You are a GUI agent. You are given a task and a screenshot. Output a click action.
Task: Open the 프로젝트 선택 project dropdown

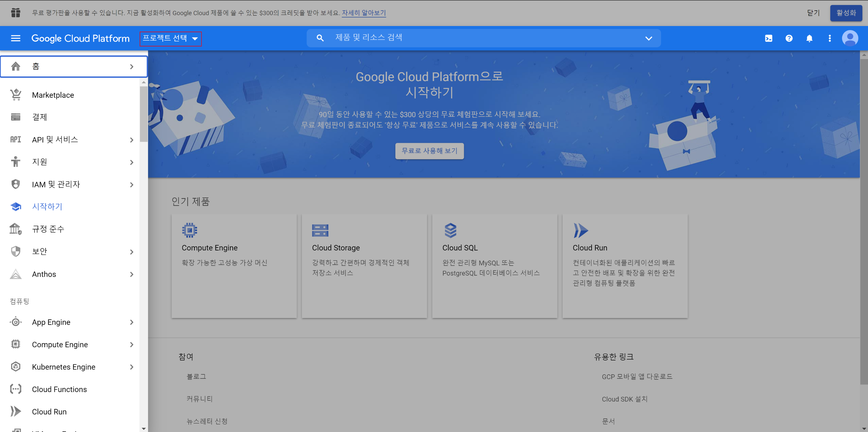tap(170, 38)
